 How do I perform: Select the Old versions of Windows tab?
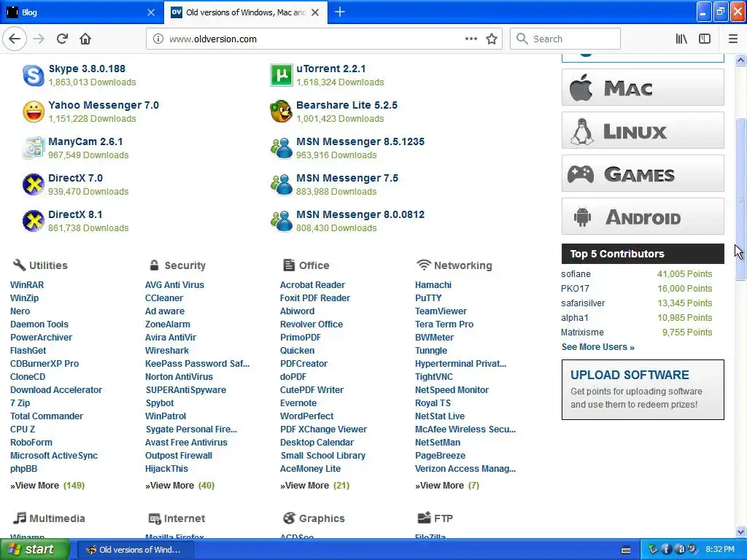tap(245, 12)
